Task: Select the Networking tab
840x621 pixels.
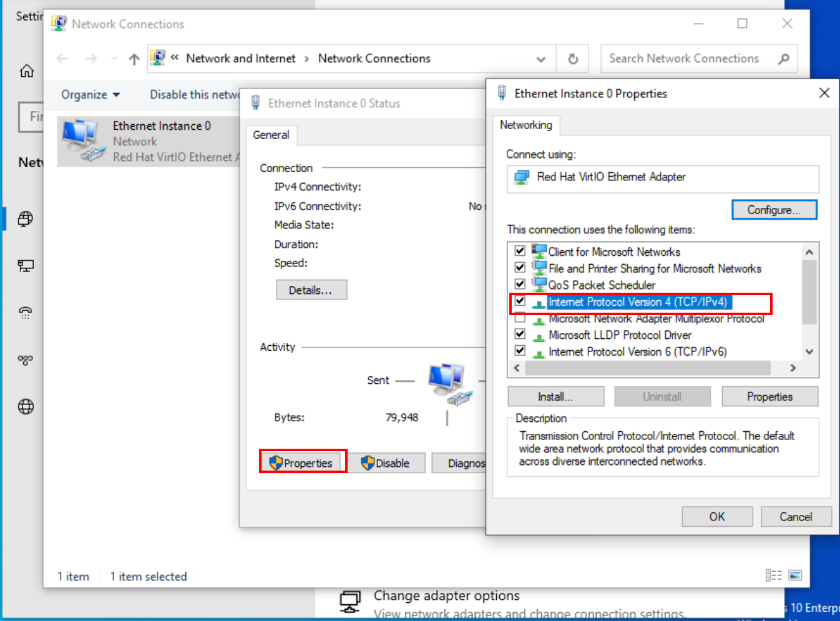Action: click(525, 125)
